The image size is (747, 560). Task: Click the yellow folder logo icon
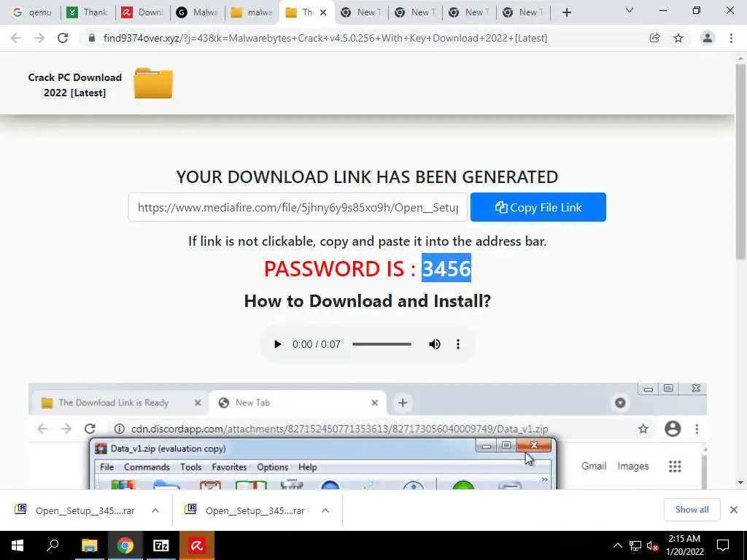point(153,83)
